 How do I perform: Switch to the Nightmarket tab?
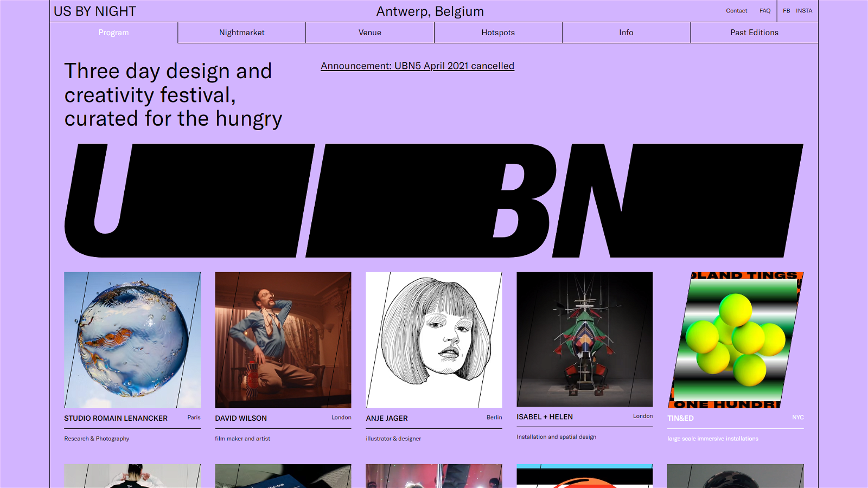[x=242, y=33]
